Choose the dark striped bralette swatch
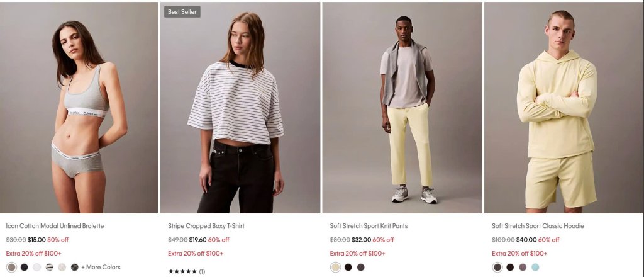The image size is (644, 277). [x=74, y=267]
